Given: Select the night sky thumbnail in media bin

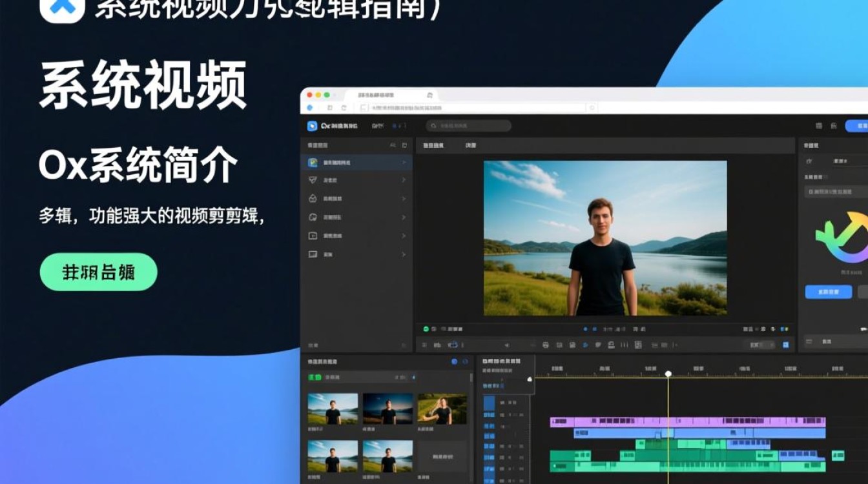Looking at the screenshot, I should [x=387, y=409].
